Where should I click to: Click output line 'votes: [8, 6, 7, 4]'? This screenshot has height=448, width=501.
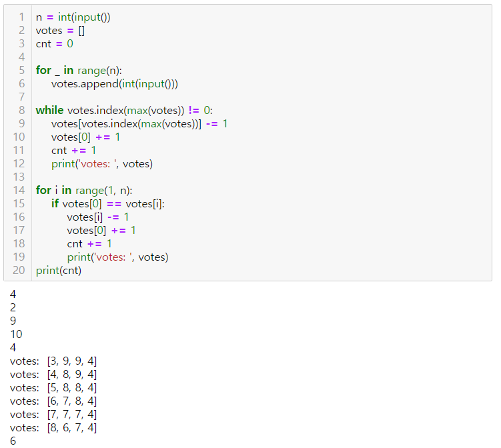tap(53, 427)
